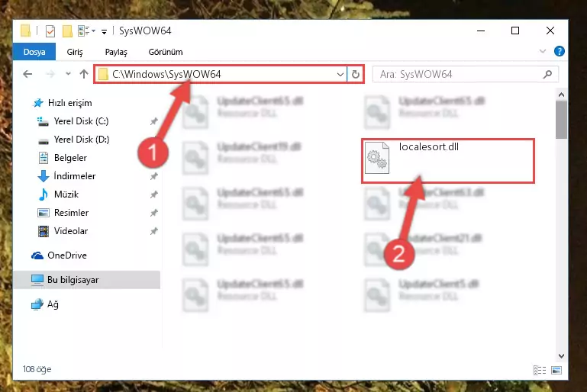587x392 pixels.
Task: Click the address bar path C:\Windows\SysWOW64
Action: pos(166,74)
